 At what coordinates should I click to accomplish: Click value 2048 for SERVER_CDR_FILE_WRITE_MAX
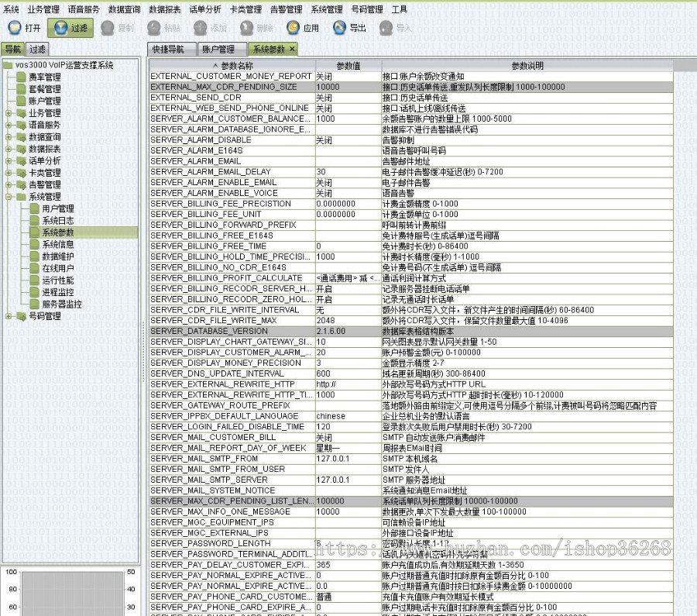coord(325,321)
